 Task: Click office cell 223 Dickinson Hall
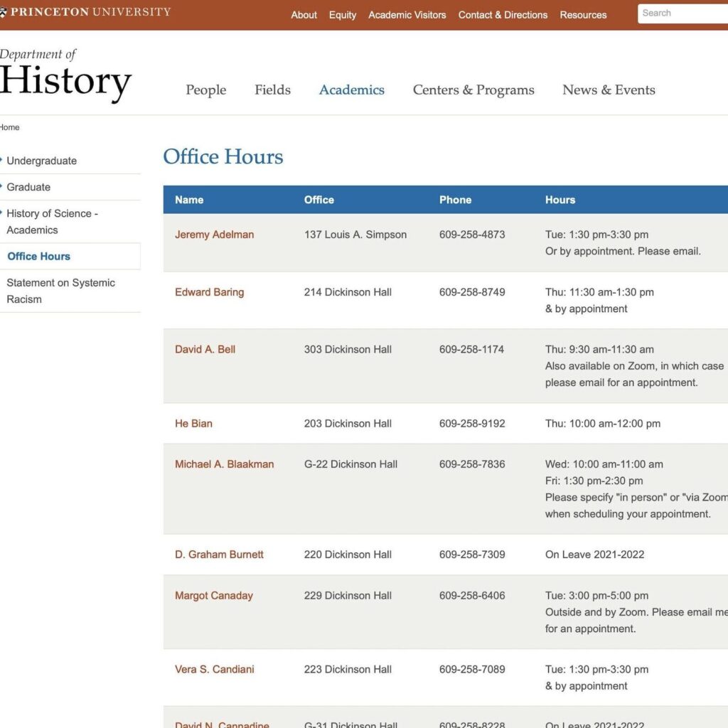[x=348, y=669]
